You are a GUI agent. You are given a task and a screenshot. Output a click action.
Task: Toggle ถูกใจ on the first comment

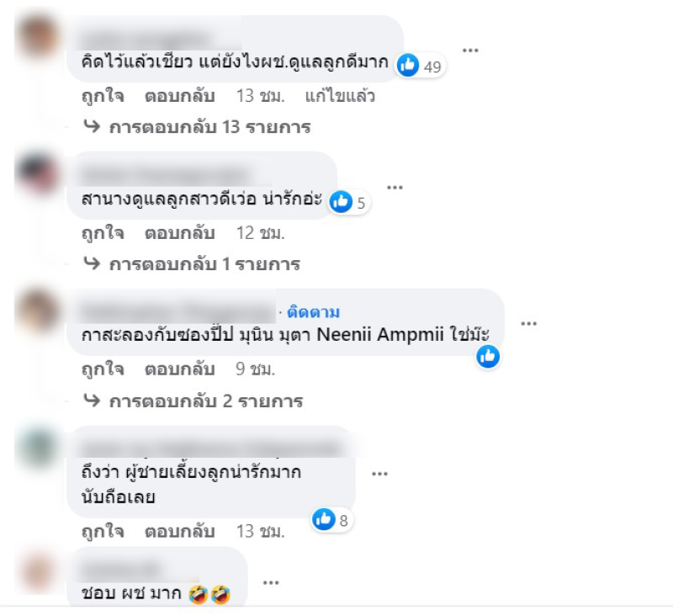click(x=103, y=96)
